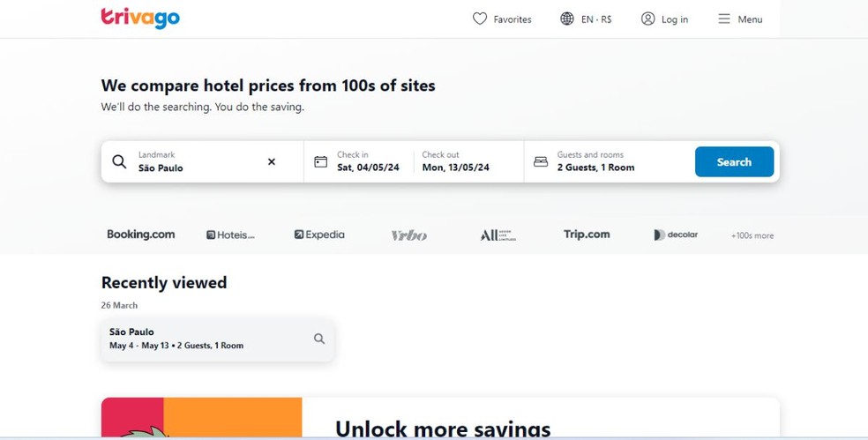868x440 pixels.
Task: Open the Menu label
Action: pos(750,19)
